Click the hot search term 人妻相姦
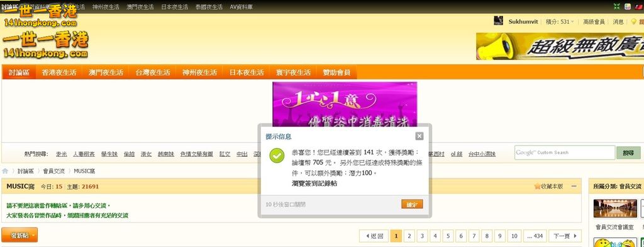 [x=84, y=154]
